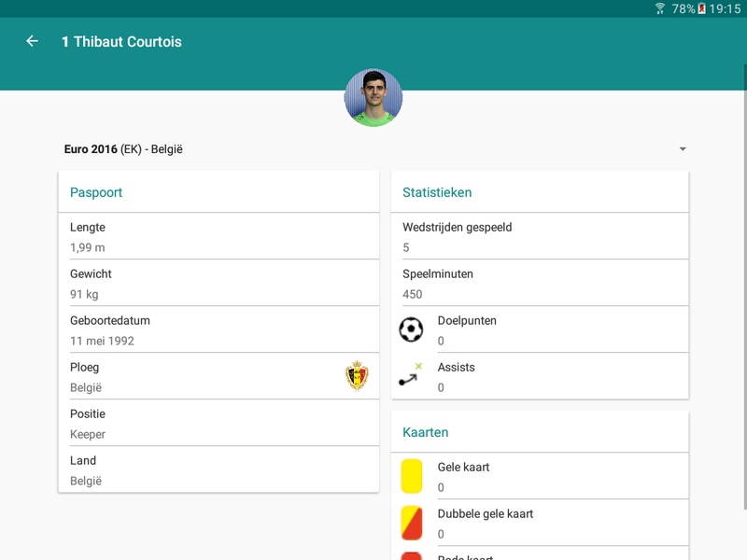The height and width of the screenshot is (560, 747).
Task: Check the Wi-Fi status icon
Action: click(x=660, y=8)
